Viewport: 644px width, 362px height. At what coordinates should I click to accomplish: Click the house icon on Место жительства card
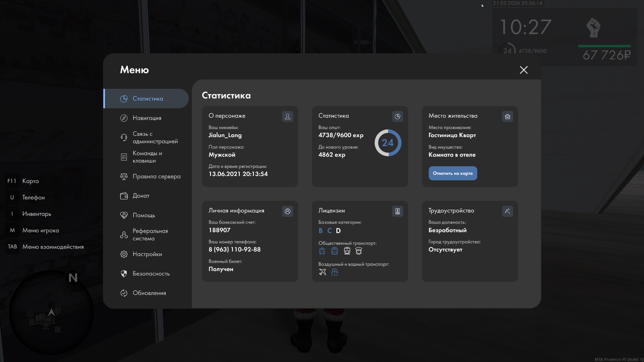pyautogui.click(x=507, y=116)
